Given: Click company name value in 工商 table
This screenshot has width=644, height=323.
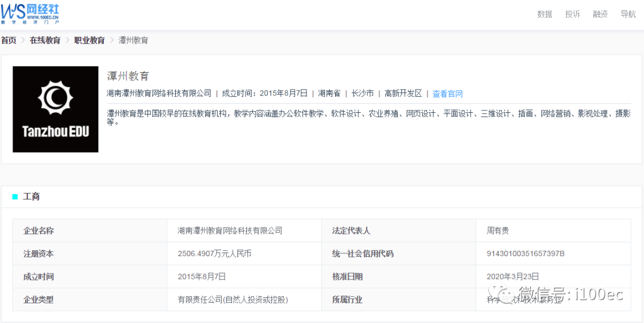Looking at the screenshot, I should pyautogui.click(x=230, y=230).
